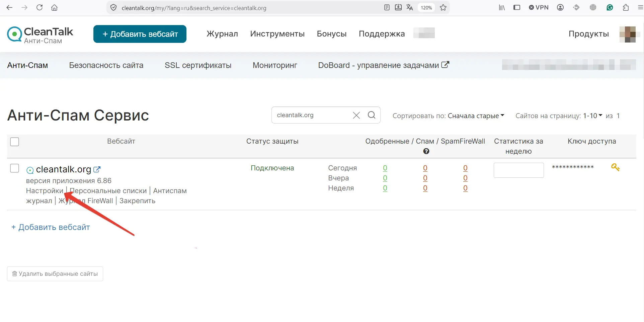644x322 pixels.
Task: Switch to the Мониторинг tab
Action: click(x=275, y=65)
